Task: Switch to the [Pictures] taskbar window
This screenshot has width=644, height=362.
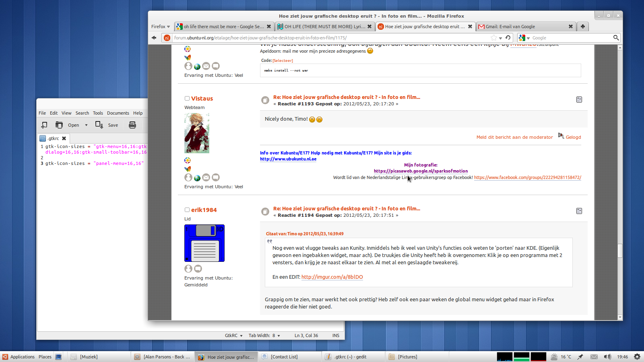Action: 417,357
